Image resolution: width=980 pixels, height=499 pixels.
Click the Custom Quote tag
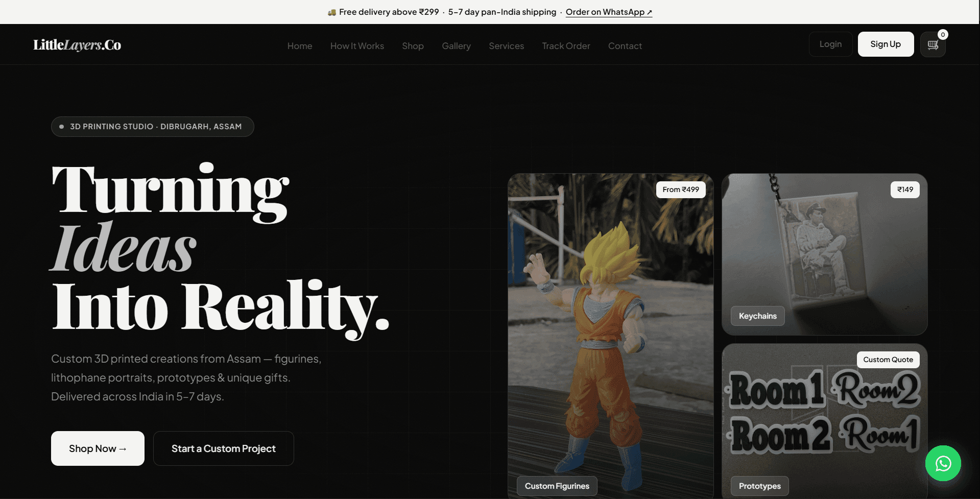[888, 360]
